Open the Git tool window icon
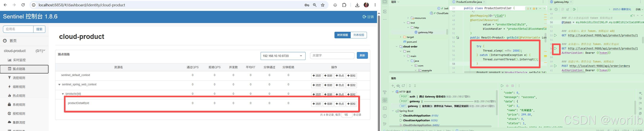 click(385, 124)
